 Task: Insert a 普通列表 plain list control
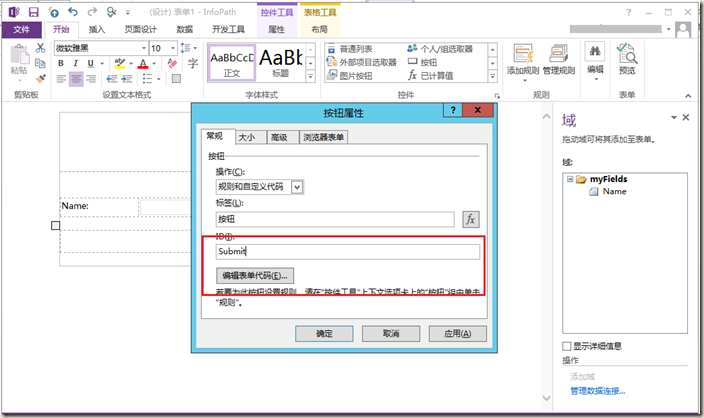coord(350,48)
